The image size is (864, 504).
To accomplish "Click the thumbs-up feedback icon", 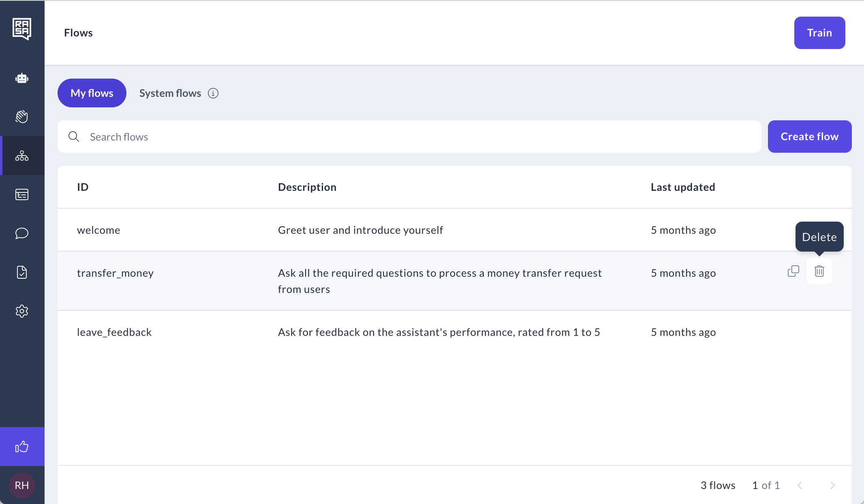I will [x=22, y=446].
